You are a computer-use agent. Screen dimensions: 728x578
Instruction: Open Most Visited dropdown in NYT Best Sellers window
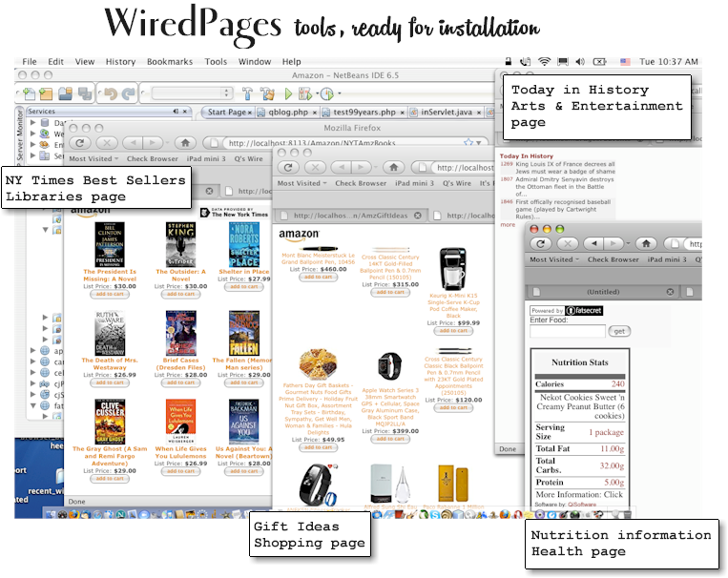94,158
